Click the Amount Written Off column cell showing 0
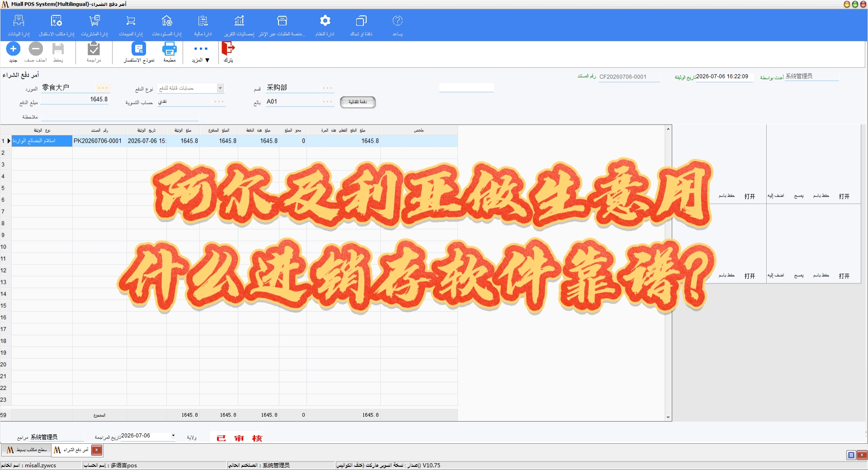 point(293,141)
